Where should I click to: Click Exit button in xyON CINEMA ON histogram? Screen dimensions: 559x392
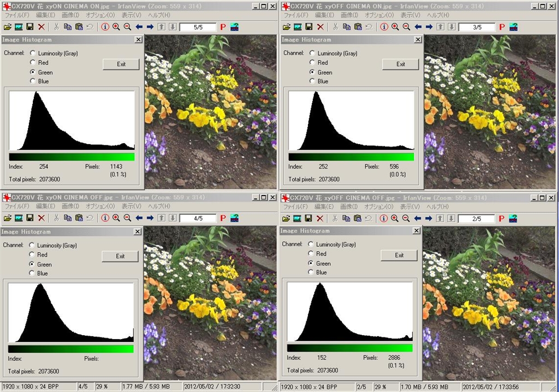[121, 64]
